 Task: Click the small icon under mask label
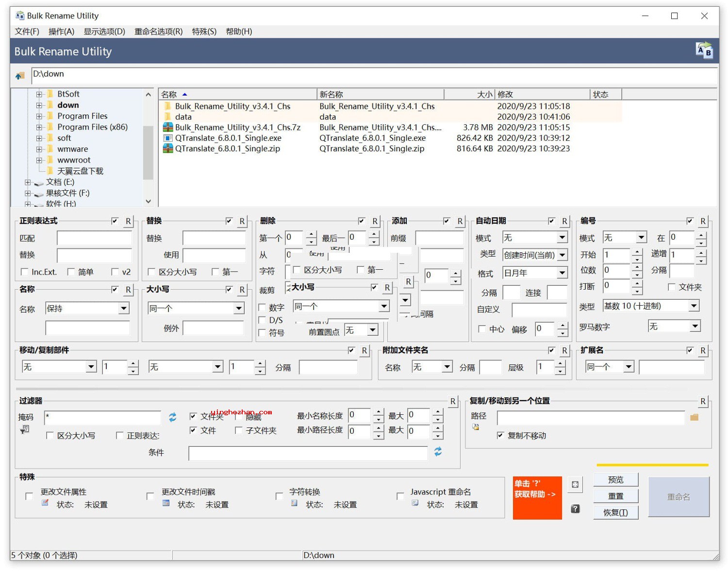click(x=25, y=429)
